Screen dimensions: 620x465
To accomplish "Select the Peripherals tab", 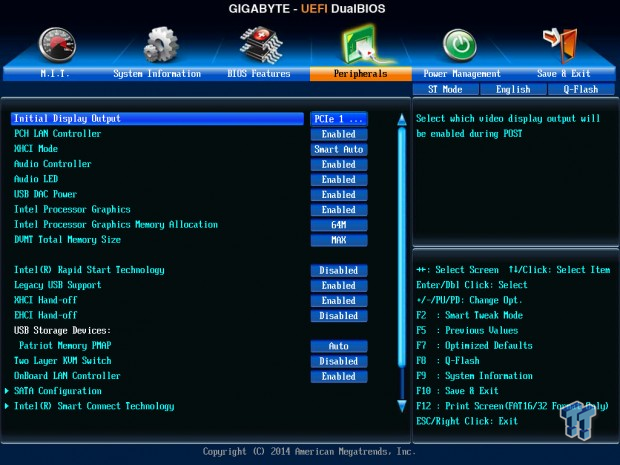I will (361, 74).
